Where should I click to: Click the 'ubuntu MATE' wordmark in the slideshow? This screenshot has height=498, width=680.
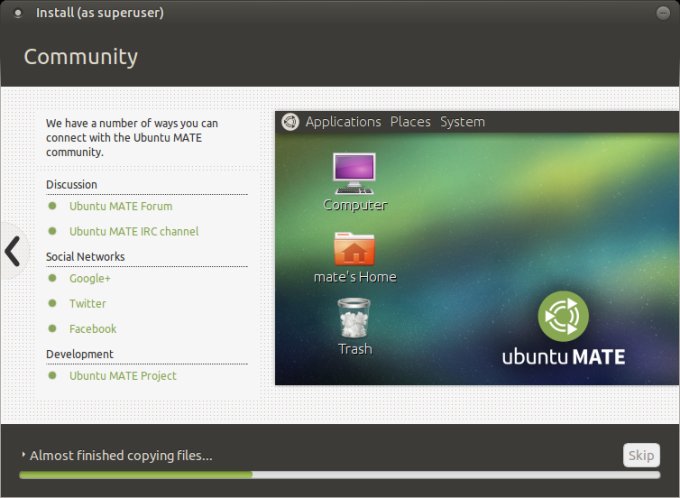[x=563, y=357]
